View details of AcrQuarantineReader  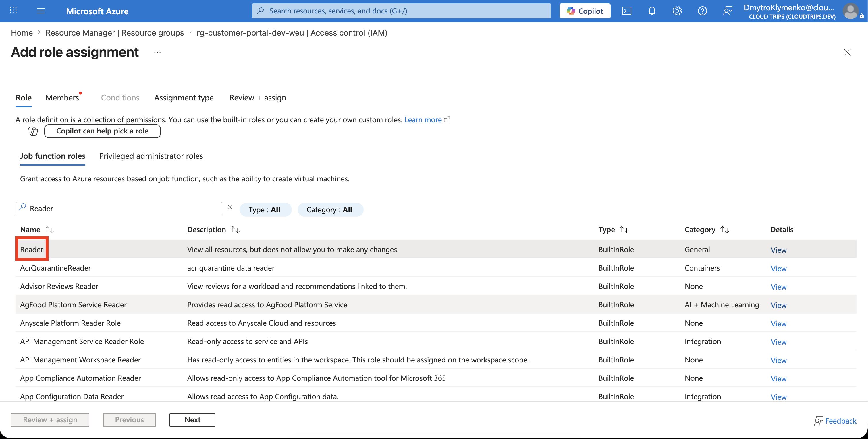(x=778, y=268)
